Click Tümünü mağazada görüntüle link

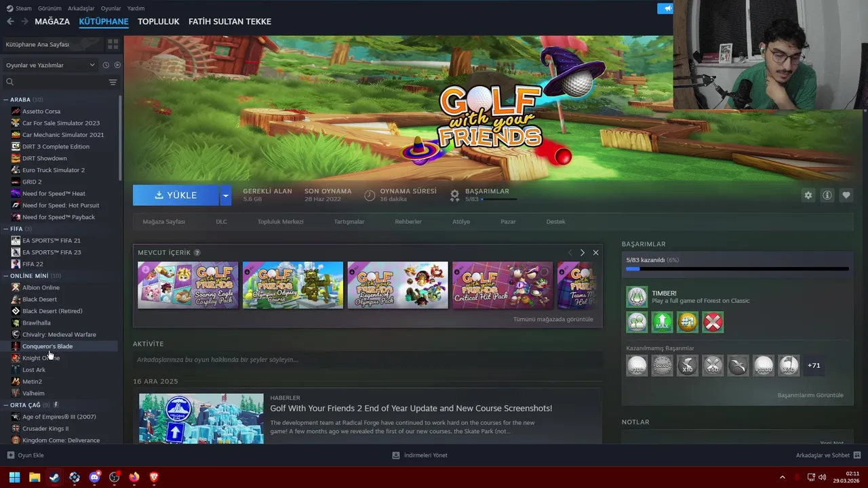(553, 319)
